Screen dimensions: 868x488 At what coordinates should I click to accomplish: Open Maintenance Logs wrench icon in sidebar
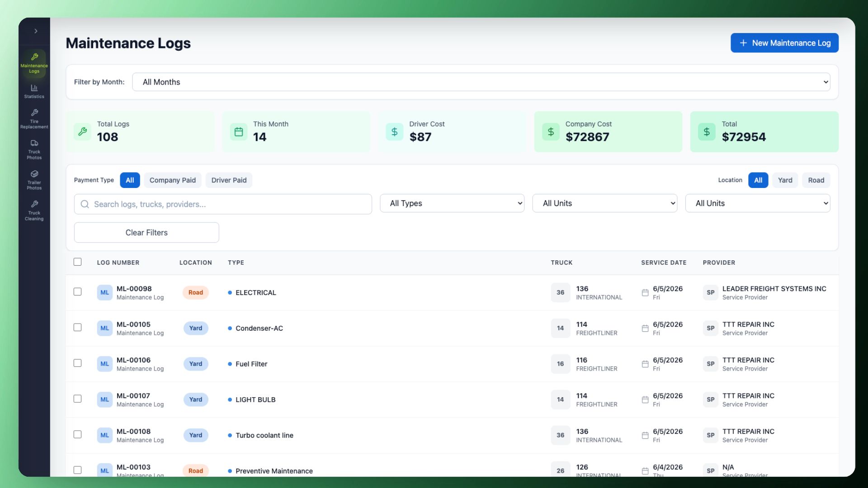[x=34, y=57]
